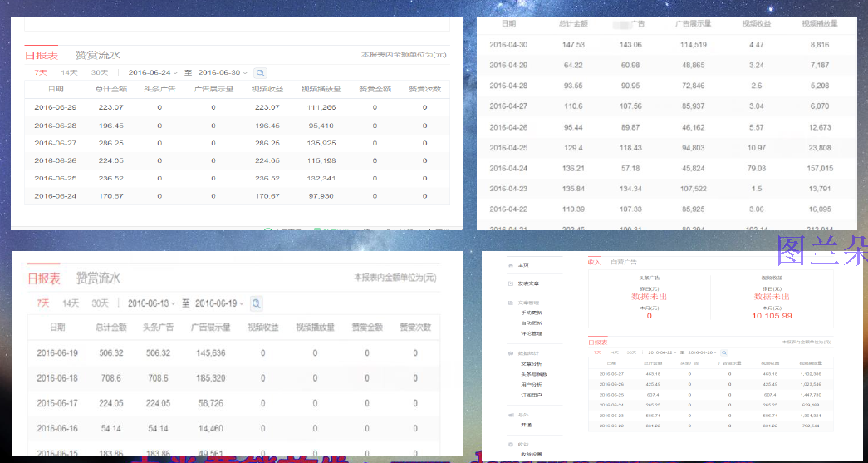Select 日报表 tab above the 2016-06-24 date range
868x463 pixels.
42,56
